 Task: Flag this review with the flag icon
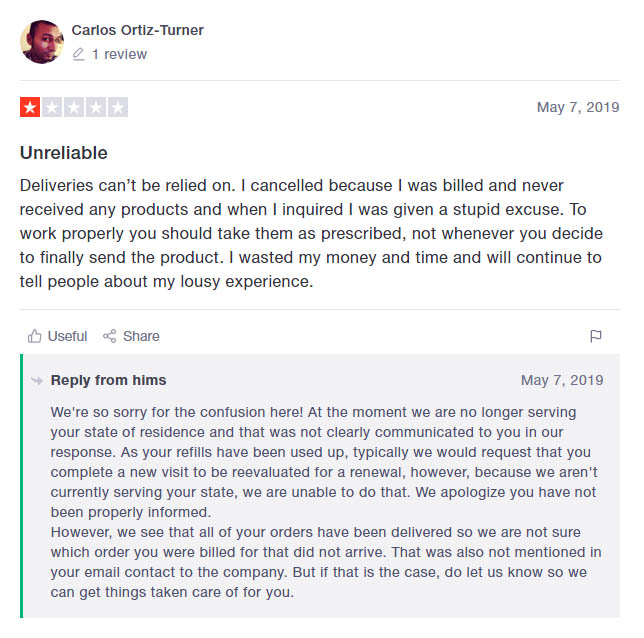click(596, 336)
